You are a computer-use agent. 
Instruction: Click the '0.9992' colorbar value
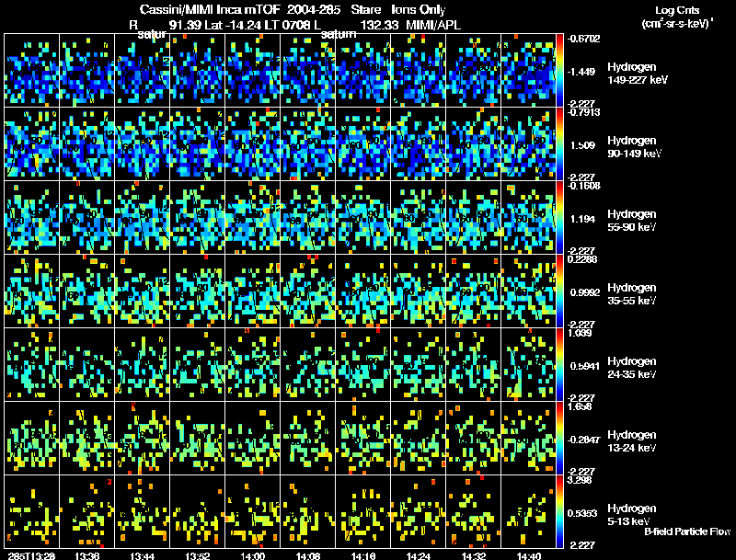pyautogui.click(x=585, y=292)
